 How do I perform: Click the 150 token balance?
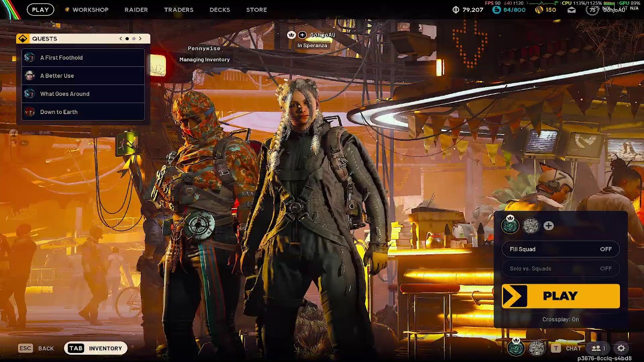click(551, 10)
